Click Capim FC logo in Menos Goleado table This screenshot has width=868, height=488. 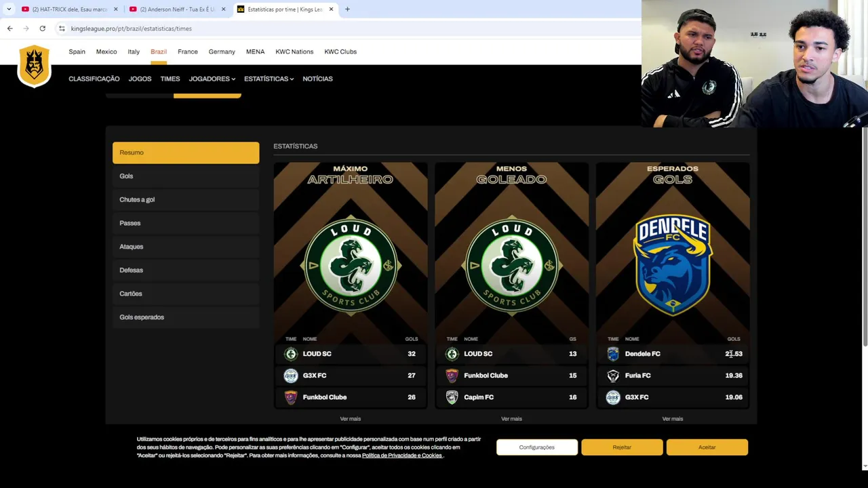click(452, 397)
